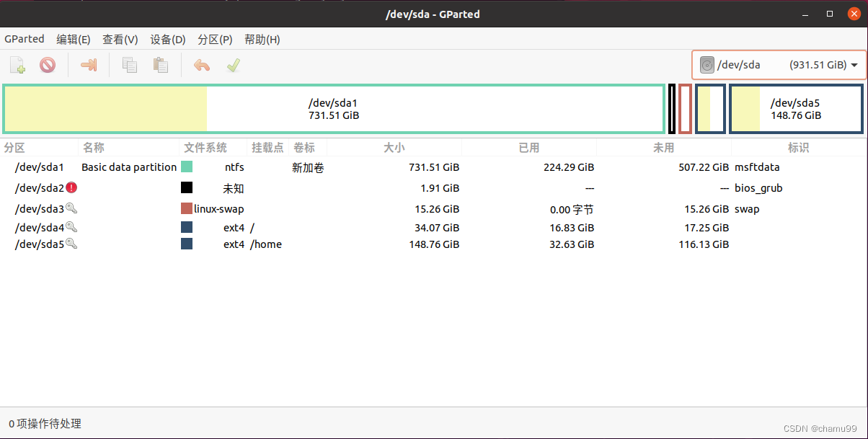Image resolution: width=868 pixels, height=439 pixels.
Task: Sort by the 大小 column header
Action: click(x=394, y=148)
